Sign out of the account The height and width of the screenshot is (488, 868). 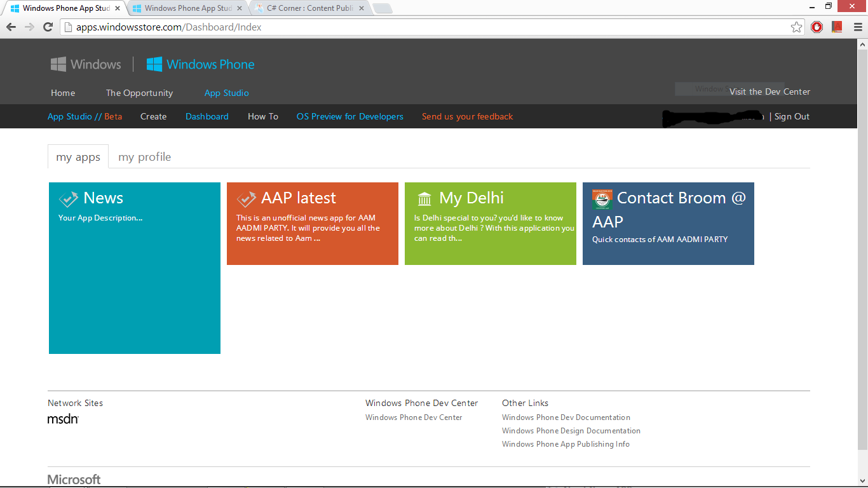(x=792, y=116)
